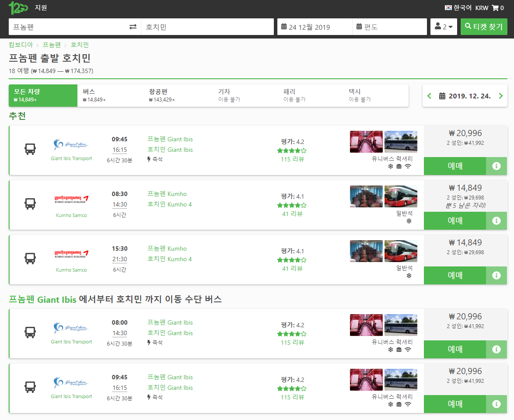514x420 pixels.
Task: Click 프놈펜 breadcrumb link
Action: (x=52, y=45)
